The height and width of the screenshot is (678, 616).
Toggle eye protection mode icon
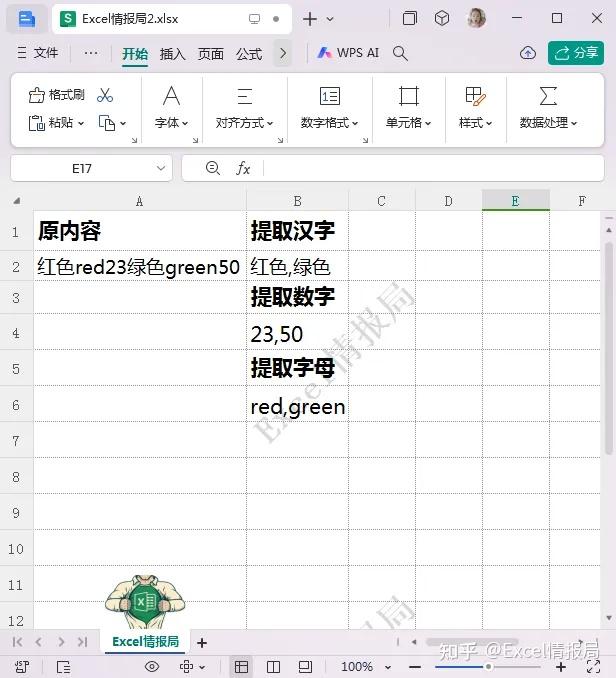(x=152, y=666)
